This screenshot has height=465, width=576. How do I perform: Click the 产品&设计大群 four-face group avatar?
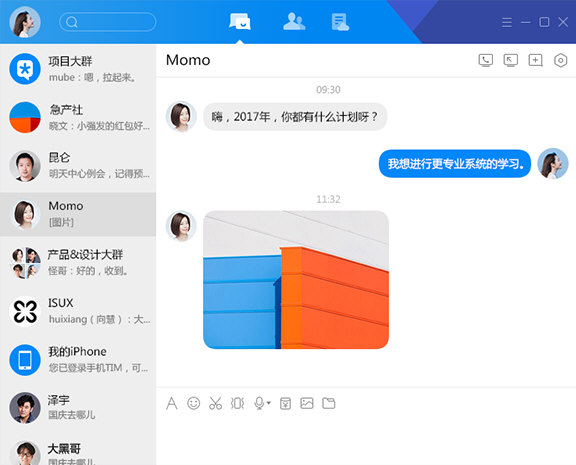click(25, 263)
